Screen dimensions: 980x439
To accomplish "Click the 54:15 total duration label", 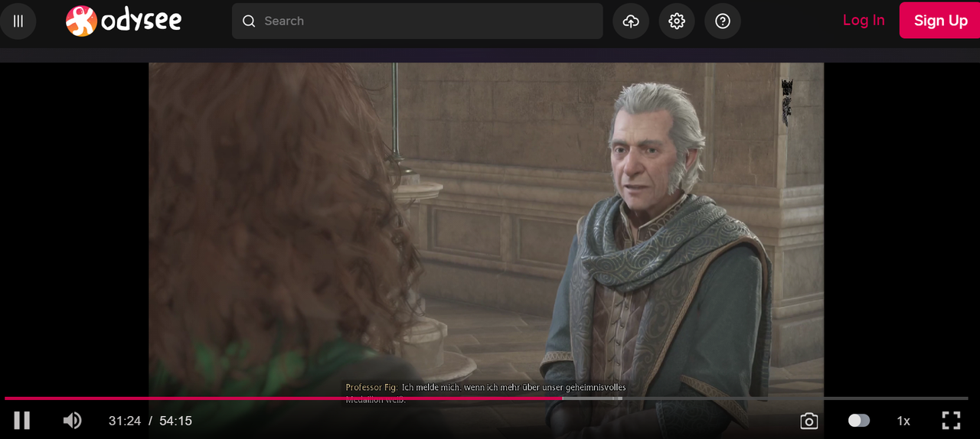I will point(175,421).
